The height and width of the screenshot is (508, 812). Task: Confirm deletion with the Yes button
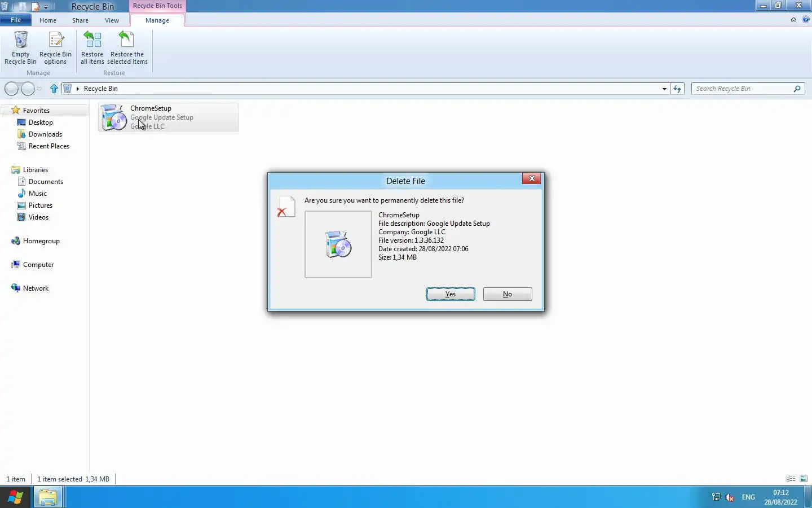(x=451, y=294)
